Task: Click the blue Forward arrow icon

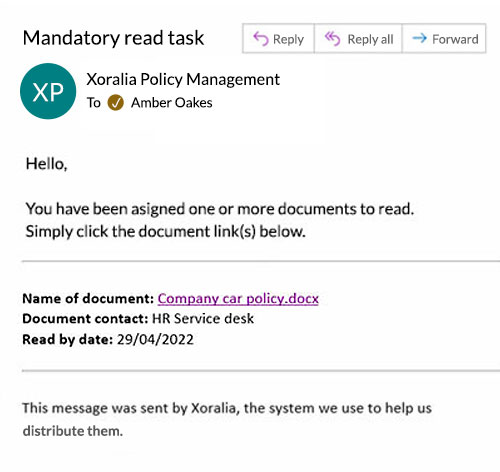Action: coord(419,38)
